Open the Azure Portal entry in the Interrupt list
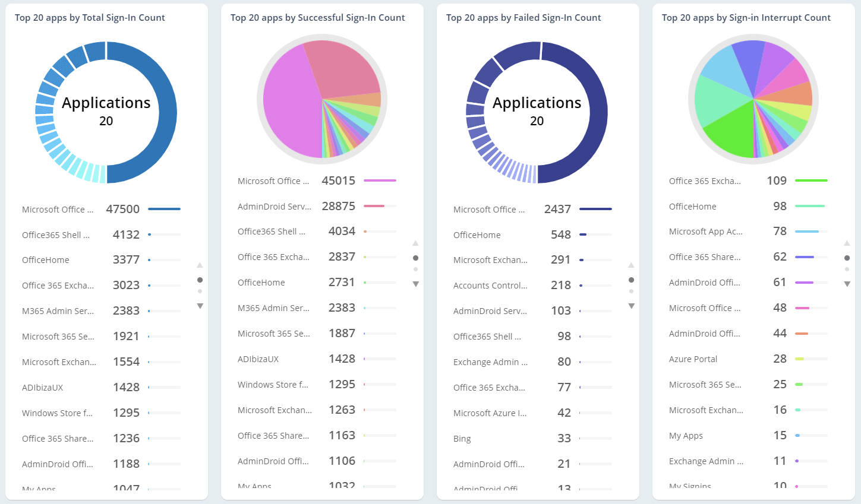This screenshot has width=861, height=504. (693, 359)
